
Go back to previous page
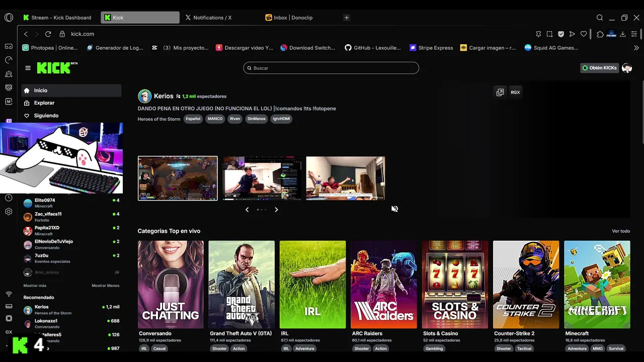click(x=26, y=34)
